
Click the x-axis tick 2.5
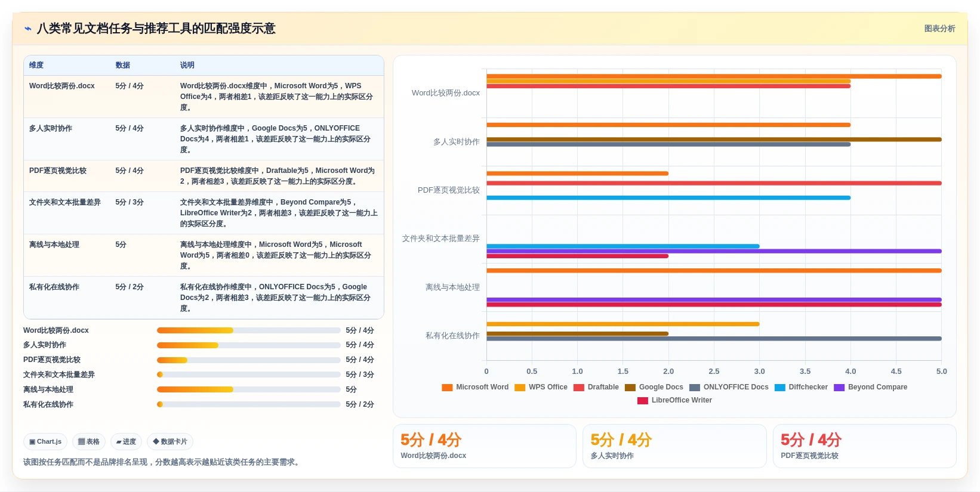(714, 372)
